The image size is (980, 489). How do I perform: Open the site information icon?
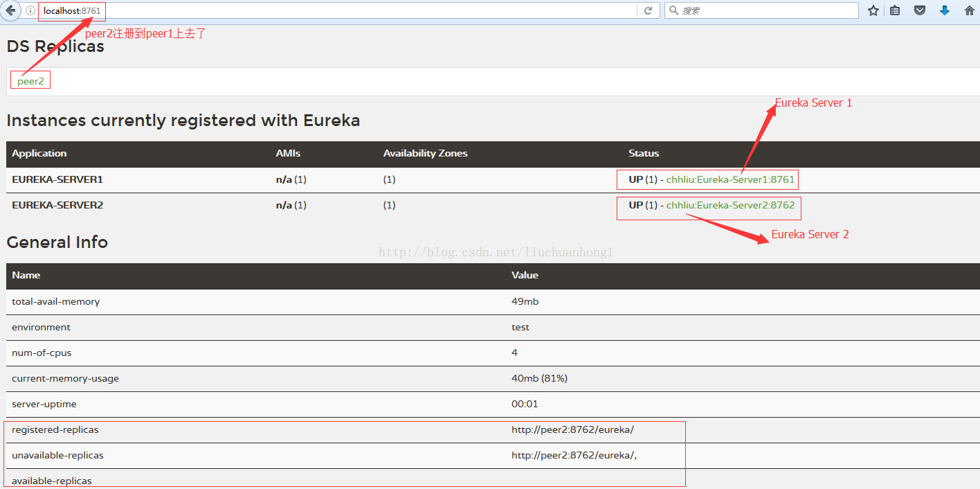[x=30, y=10]
